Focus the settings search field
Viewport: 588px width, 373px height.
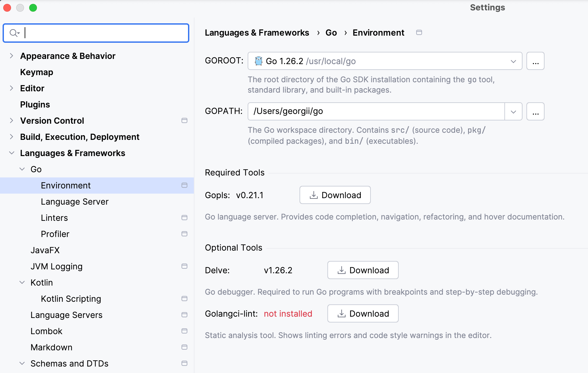tap(96, 33)
